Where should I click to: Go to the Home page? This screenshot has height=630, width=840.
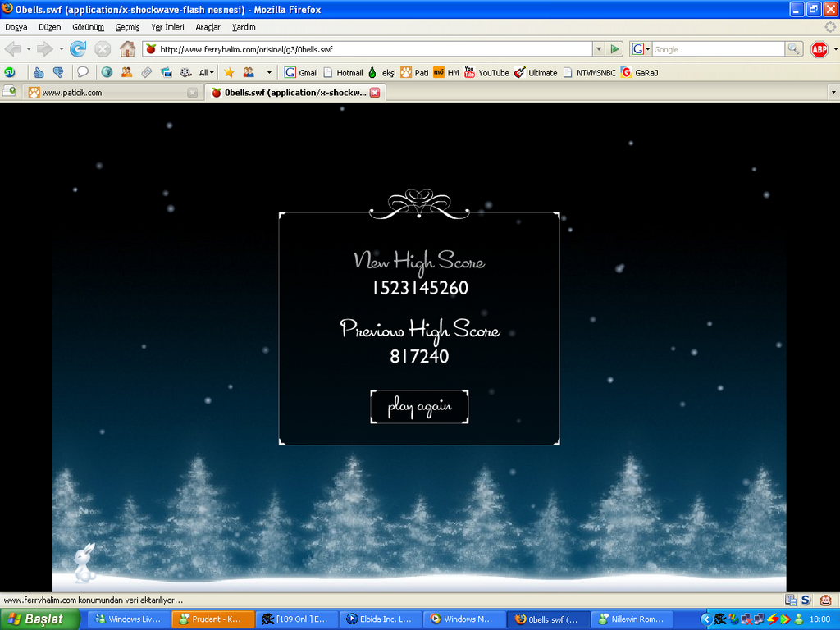(x=127, y=49)
